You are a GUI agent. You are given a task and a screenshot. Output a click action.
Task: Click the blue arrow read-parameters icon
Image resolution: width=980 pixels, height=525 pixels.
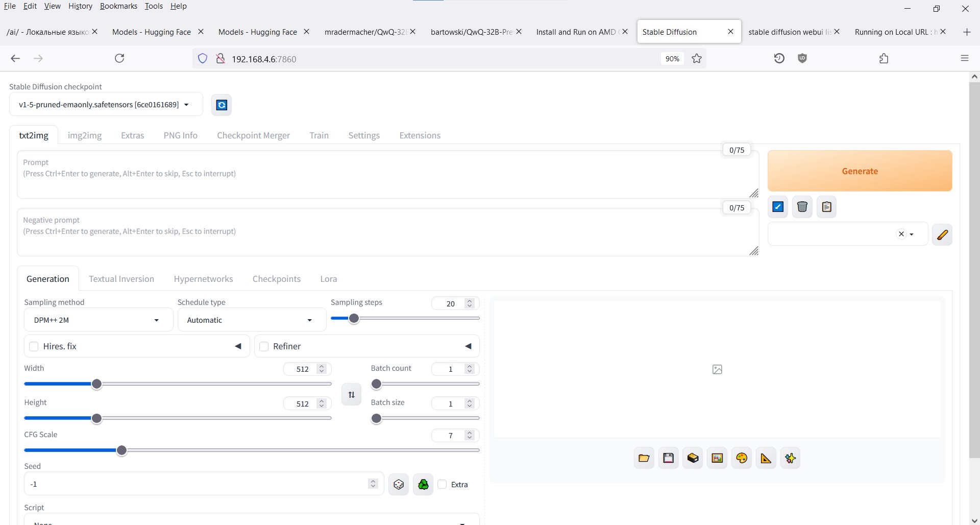pos(778,207)
